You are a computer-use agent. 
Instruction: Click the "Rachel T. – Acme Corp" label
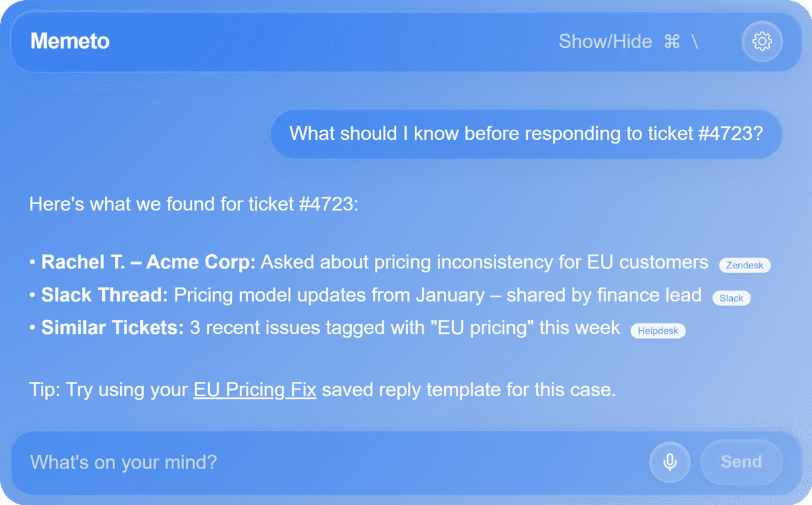point(148,262)
